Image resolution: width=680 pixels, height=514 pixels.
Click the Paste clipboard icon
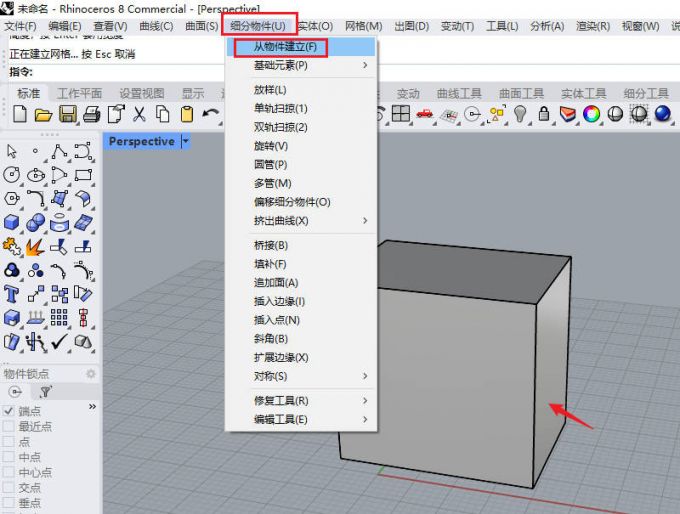(187, 115)
